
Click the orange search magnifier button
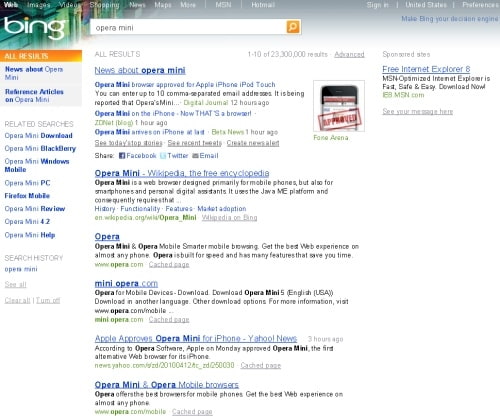click(x=293, y=27)
